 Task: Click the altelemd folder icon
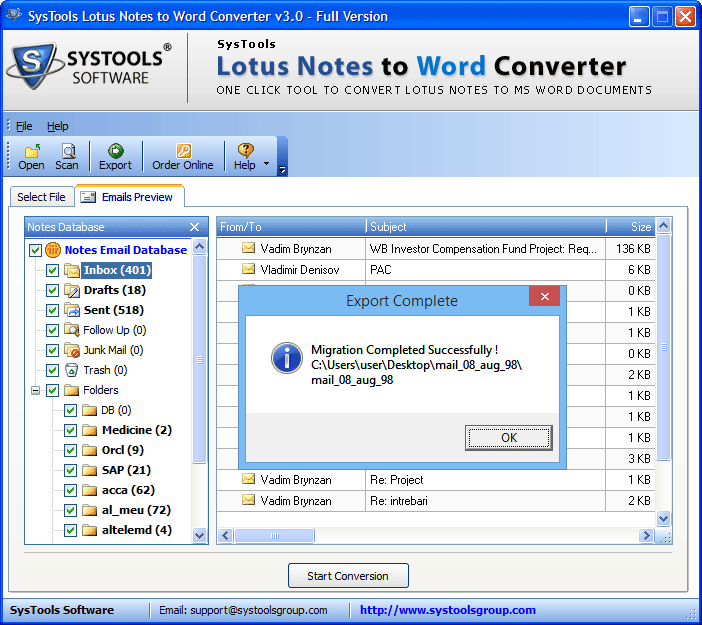tap(90, 530)
